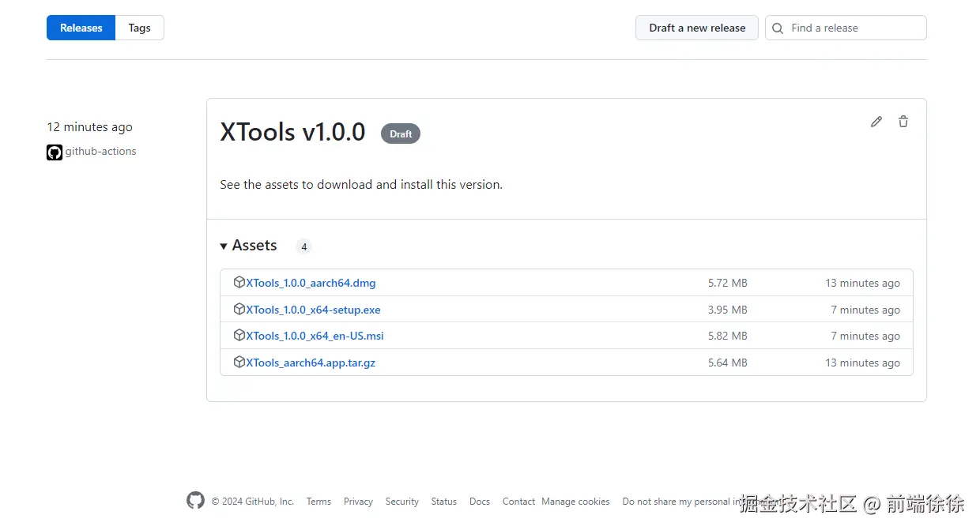Open the Privacy footer link
Screen dimensions: 980x530
[358, 502]
